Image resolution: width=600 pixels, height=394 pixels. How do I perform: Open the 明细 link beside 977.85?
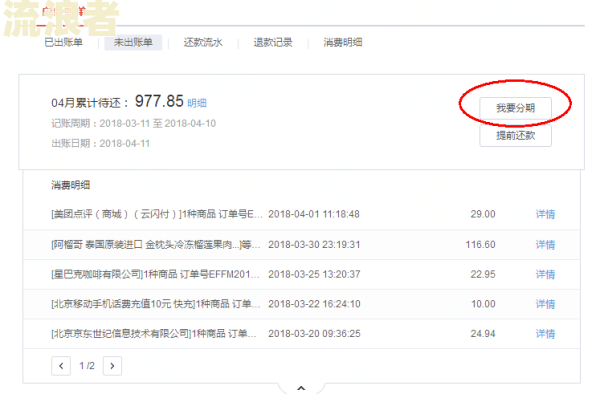(197, 103)
